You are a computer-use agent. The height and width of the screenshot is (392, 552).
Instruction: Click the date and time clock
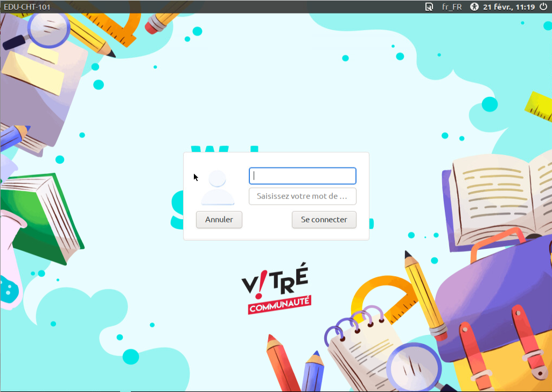tap(508, 7)
